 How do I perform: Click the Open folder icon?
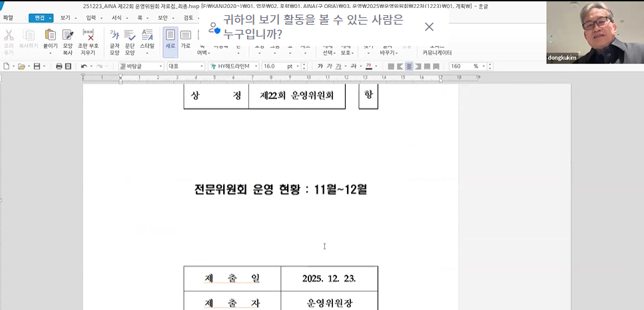[21, 66]
